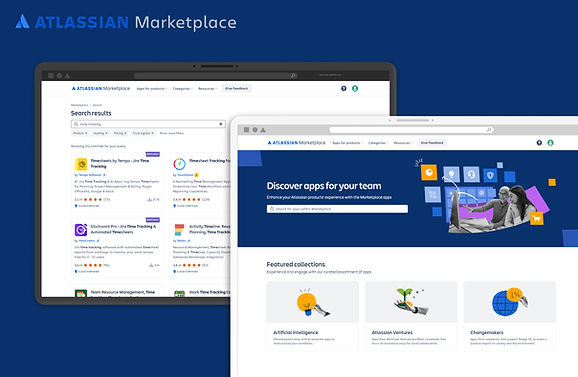Click the downloads icon on Timesheets by Tempo card
578x377 pixels.
pyautogui.click(x=150, y=200)
